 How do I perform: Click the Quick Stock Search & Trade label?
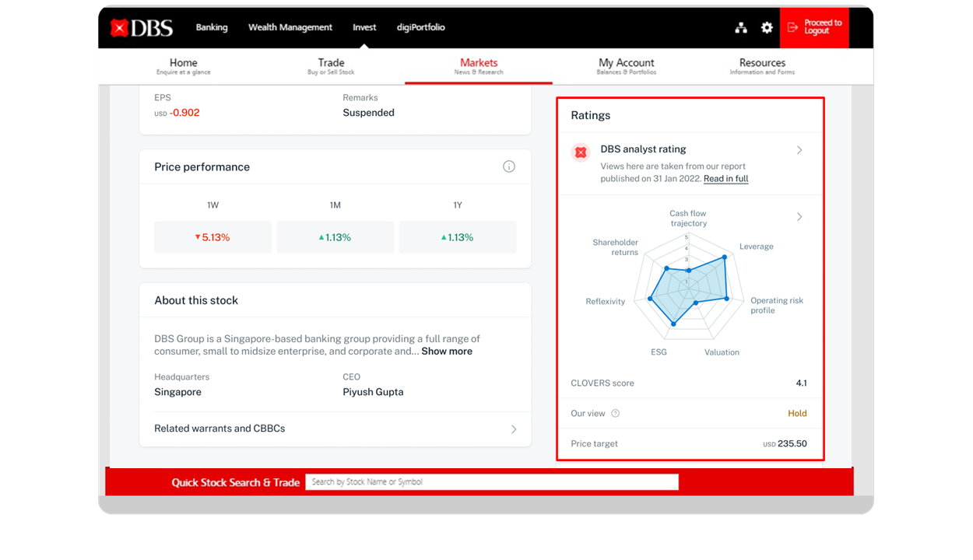click(x=235, y=483)
